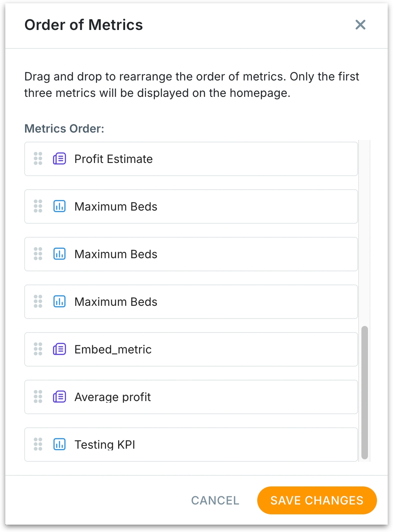Click the Average profit row text

(112, 397)
